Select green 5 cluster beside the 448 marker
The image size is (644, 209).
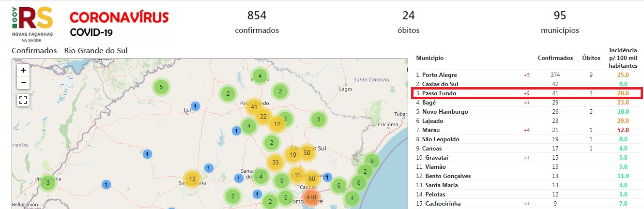[x=286, y=197]
